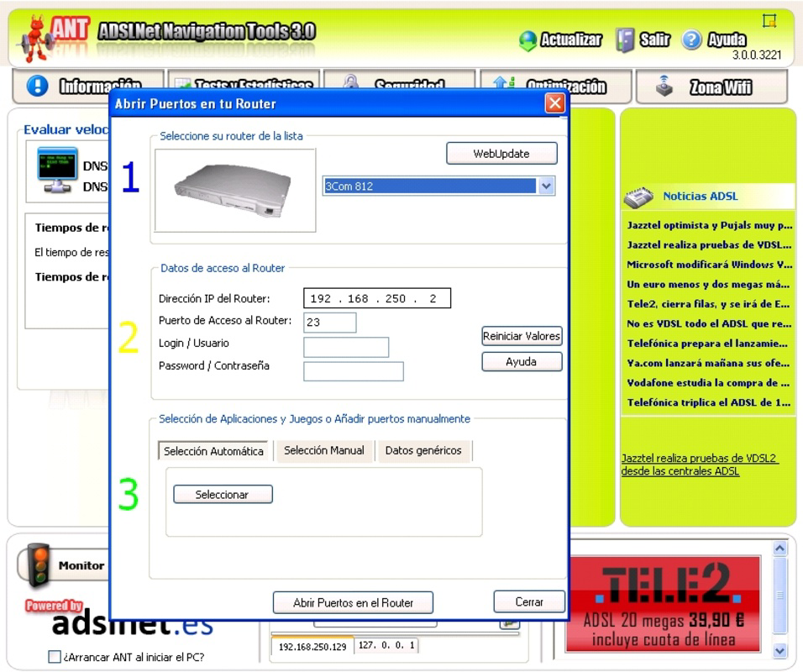Click the version number 3.0.0.3221
Image resolution: width=803 pixels, height=672 pixels.
pyautogui.click(x=757, y=55)
